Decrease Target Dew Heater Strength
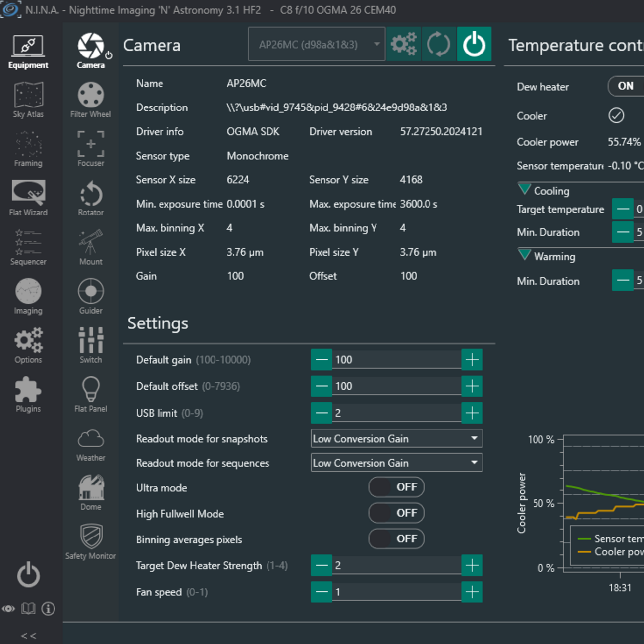The height and width of the screenshot is (644, 644). (322, 565)
